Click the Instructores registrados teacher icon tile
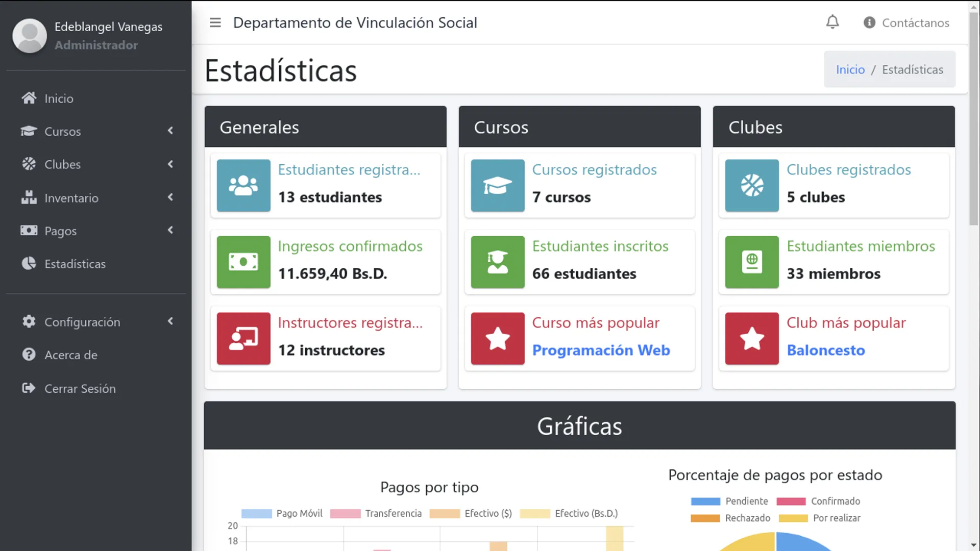The image size is (980, 551). pos(243,339)
